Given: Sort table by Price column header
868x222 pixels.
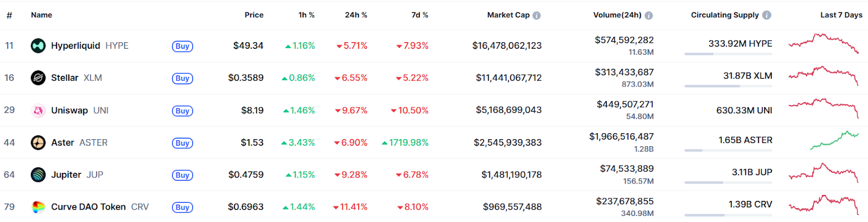Looking at the screenshot, I should tap(254, 15).
